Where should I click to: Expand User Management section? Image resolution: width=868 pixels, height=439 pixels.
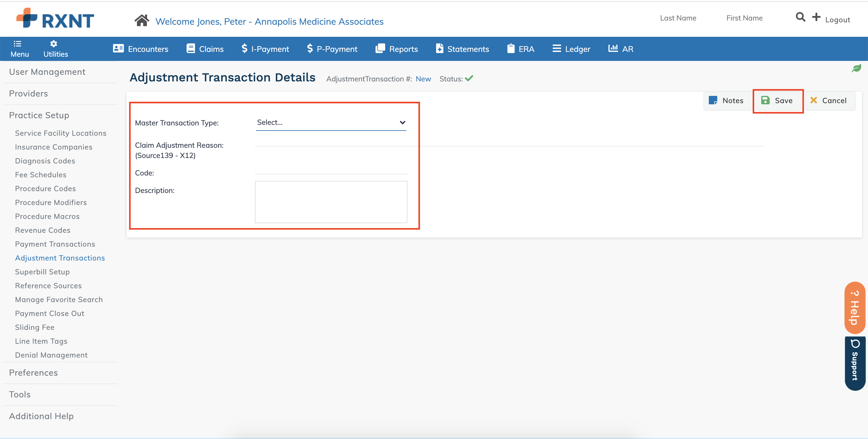pos(47,72)
